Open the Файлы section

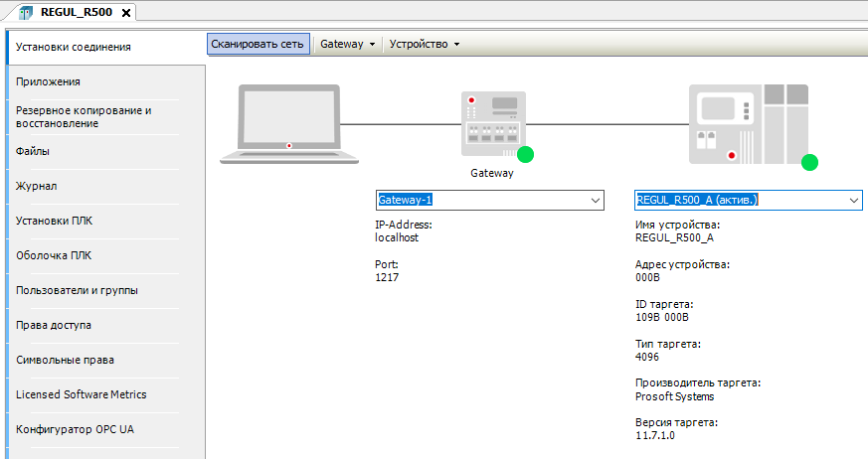[x=33, y=151]
